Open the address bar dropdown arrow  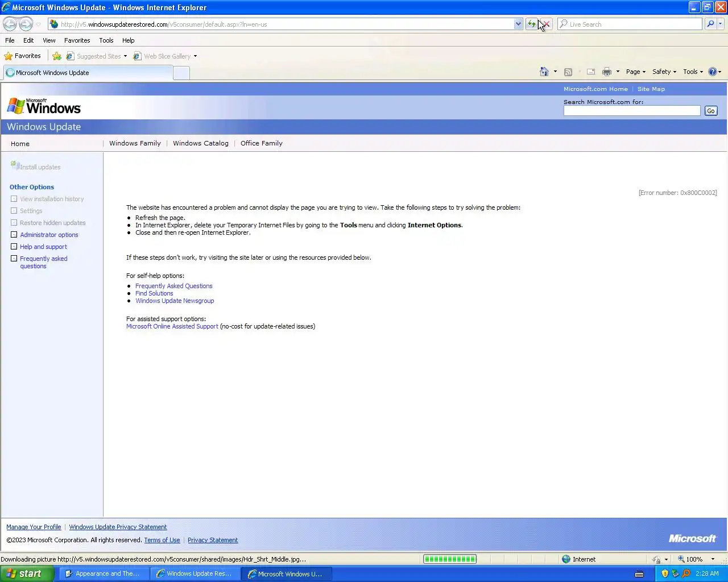pyautogui.click(x=518, y=24)
